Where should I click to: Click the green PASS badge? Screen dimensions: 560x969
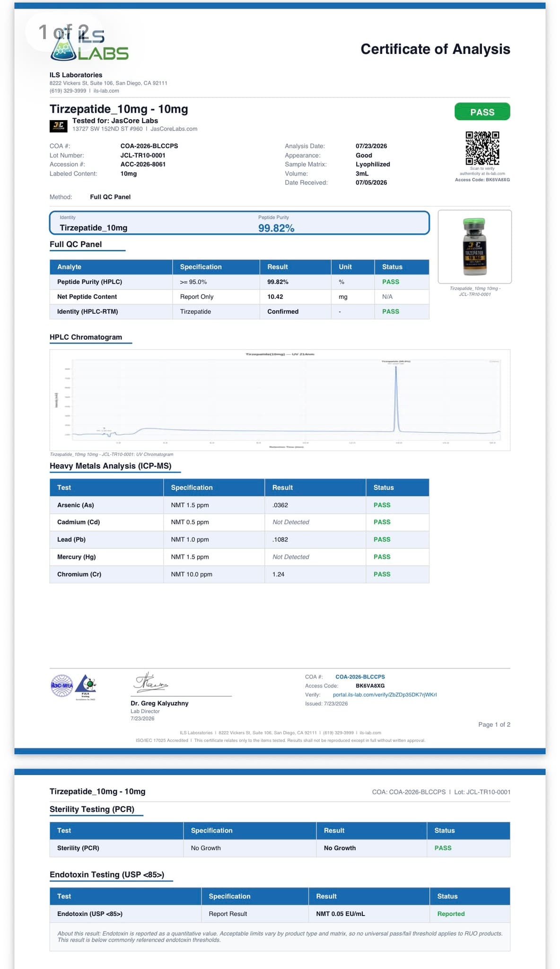(x=482, y=112)
